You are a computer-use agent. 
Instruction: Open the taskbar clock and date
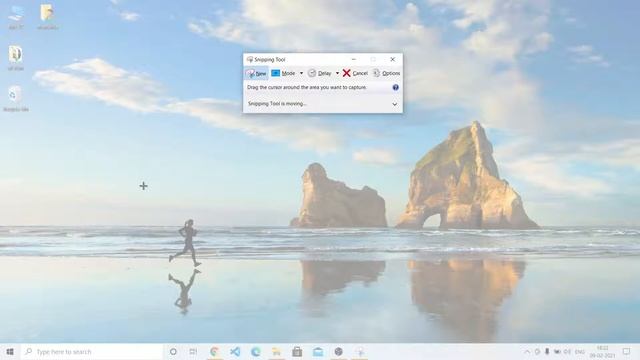pyautogui.click(x=602, y=351)
